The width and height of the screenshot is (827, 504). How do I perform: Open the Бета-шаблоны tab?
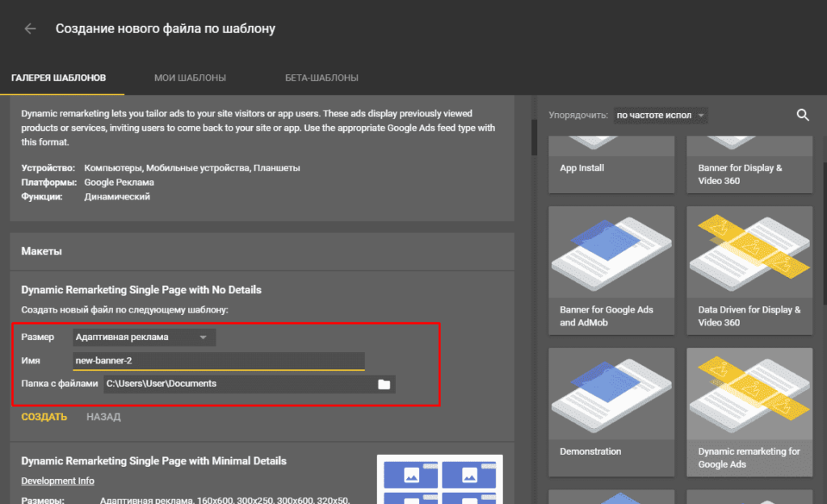(x=321, y=78)
